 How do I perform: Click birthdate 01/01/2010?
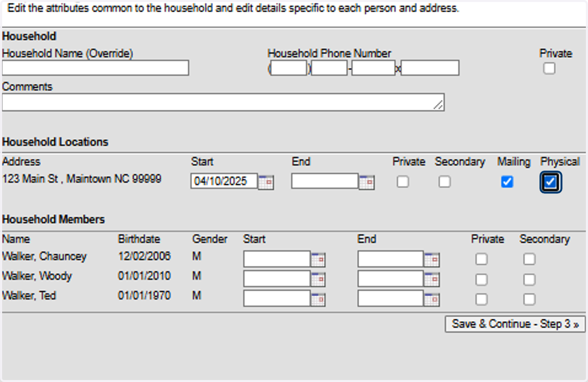(x=145, y=276)
